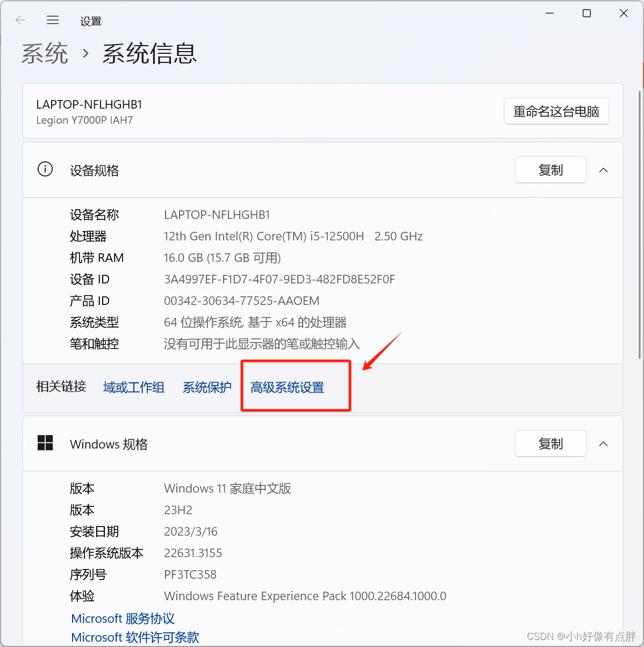Navigate to 系统 breadcrumb
This screenshot has width=644, height=647.
coord(45,54)
